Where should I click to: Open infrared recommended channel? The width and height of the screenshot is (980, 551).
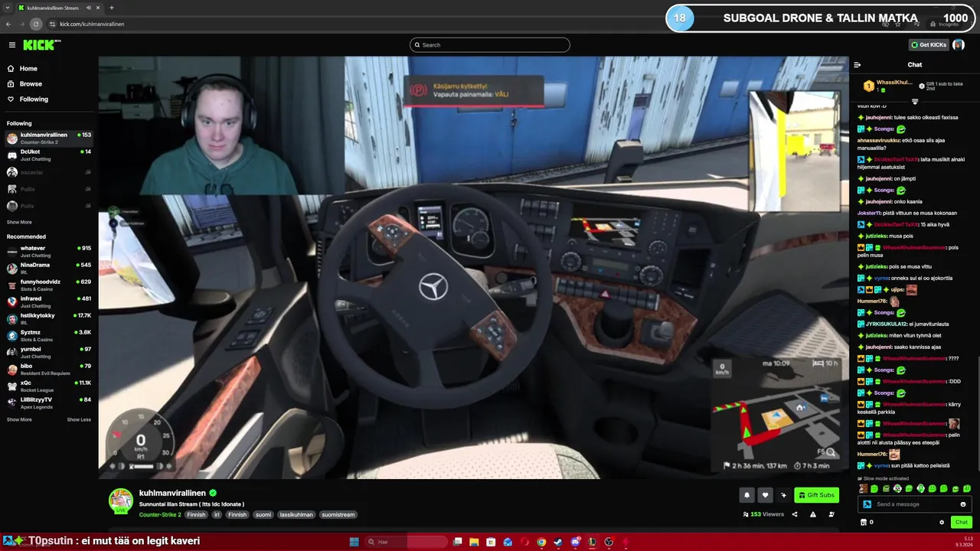point(49,302)
